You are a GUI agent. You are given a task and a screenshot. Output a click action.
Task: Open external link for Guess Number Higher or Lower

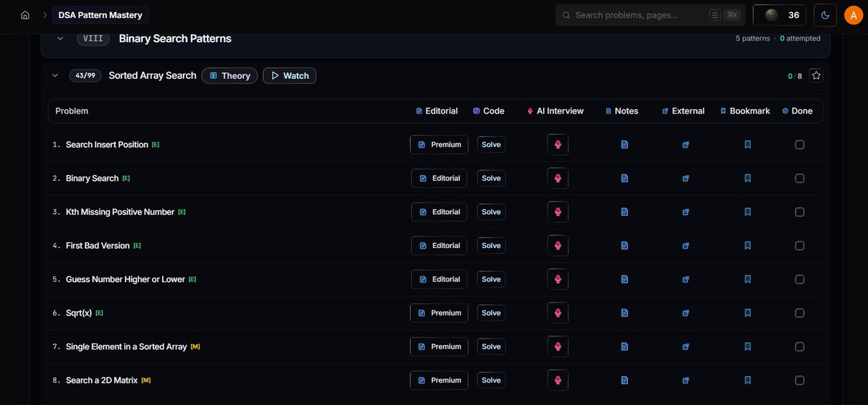pos(686,279)
